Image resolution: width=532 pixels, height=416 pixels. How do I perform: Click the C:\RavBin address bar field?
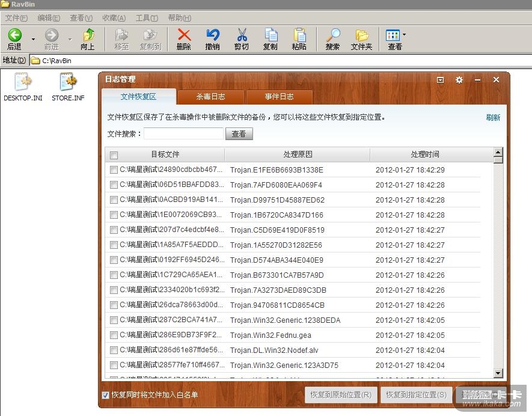point(281,61)
